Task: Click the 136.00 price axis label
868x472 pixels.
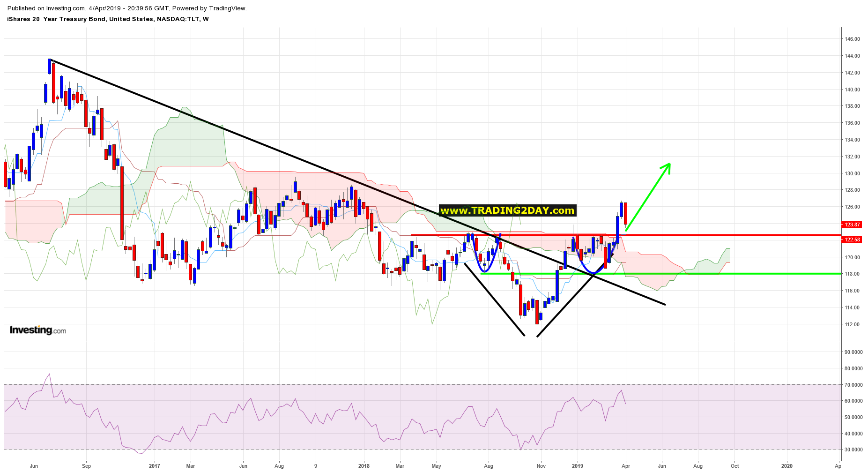Action: click(852, 123)
